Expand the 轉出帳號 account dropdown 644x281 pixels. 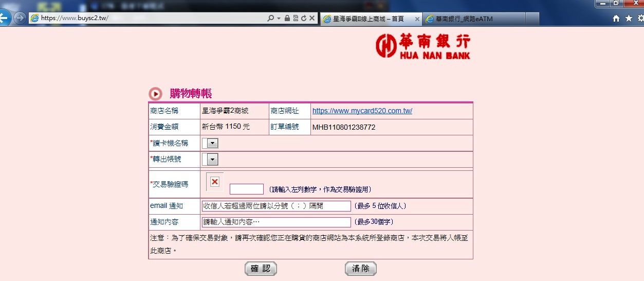(x=212, y=159)
